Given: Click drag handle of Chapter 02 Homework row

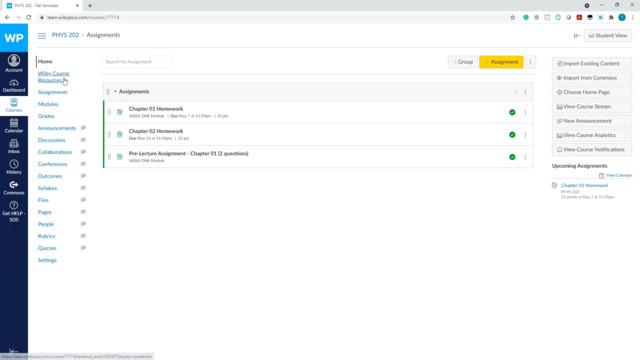Looking at the screenshot, I should [109, 134].
